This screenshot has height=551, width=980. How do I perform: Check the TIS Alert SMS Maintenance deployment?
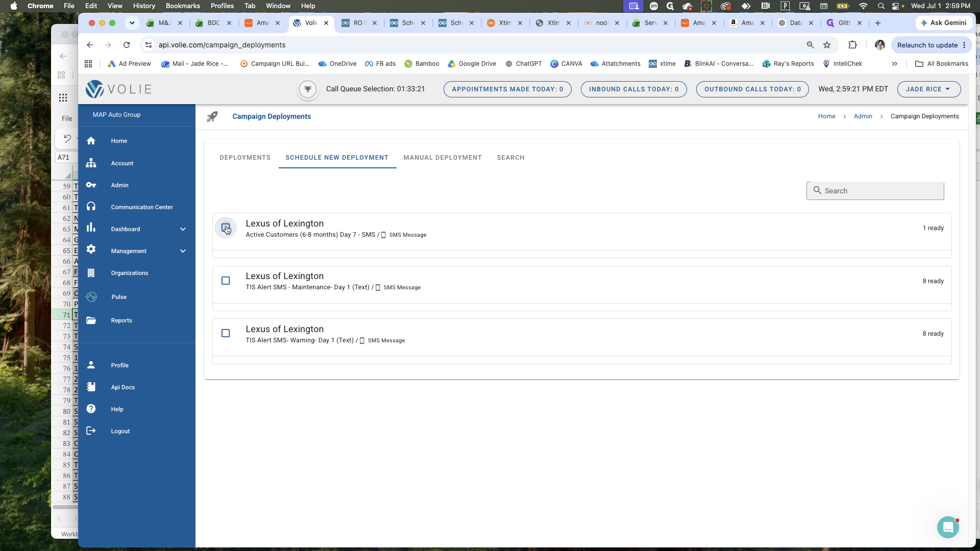(226, 281)
